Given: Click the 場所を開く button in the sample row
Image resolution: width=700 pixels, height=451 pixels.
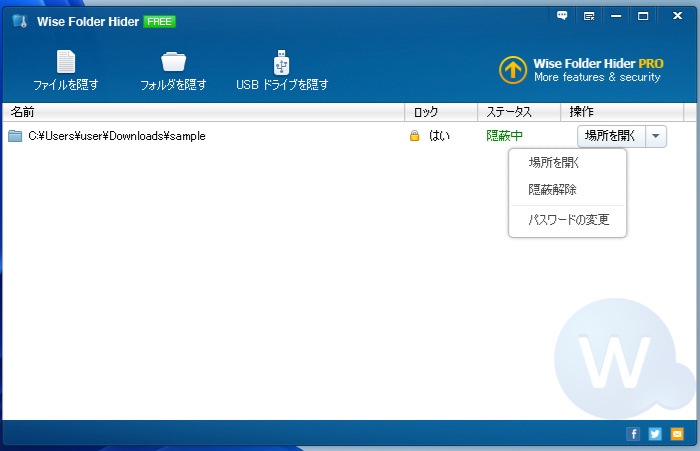Looking at the screenshot, I should pyautogui.click(x=611, y=136).
